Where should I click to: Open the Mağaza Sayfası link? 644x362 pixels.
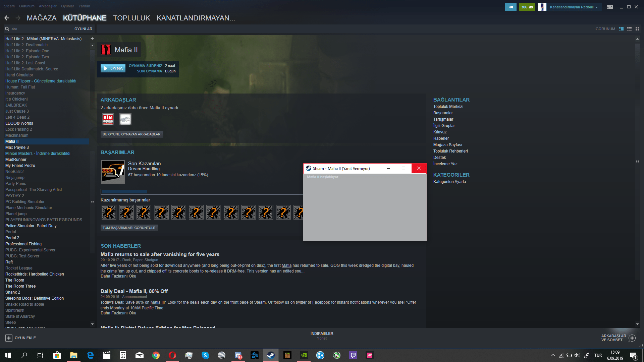(447, 145)
